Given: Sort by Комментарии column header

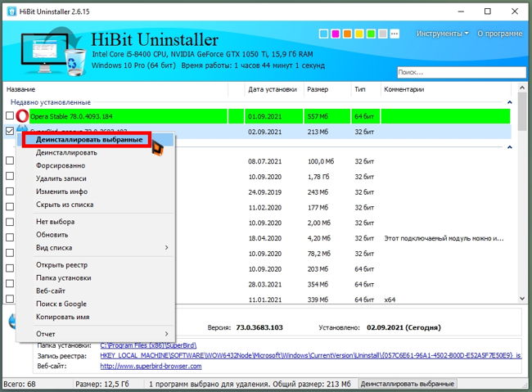Looking at the screenshot, I should (446, 89).
